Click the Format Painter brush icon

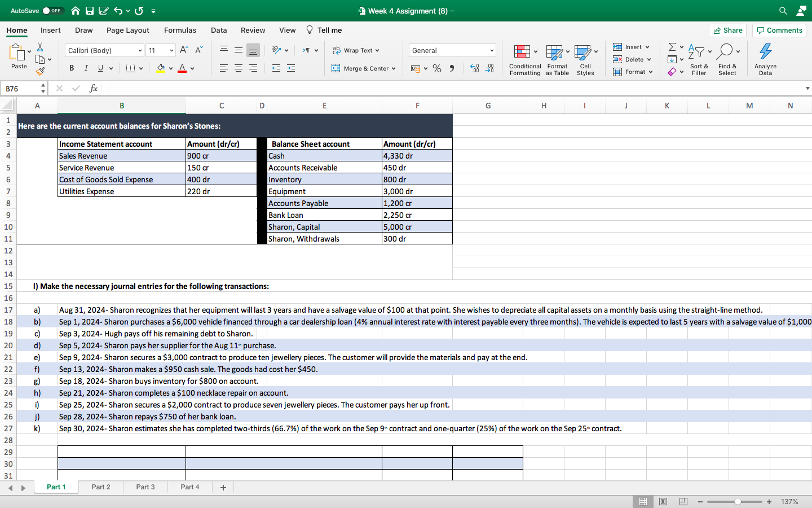click(x=40, y=71)
